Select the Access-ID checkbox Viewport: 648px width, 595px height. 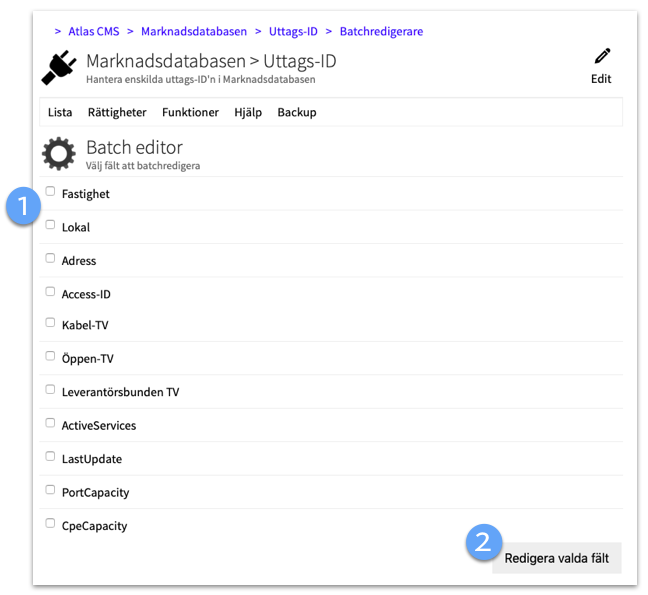point(51,292)
